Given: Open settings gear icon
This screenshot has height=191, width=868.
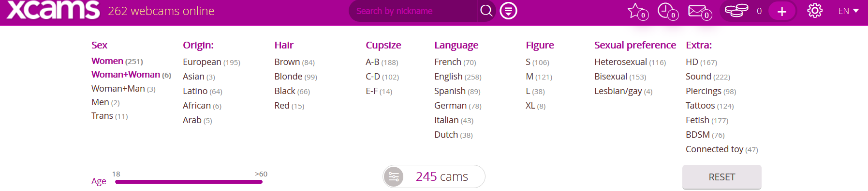Looking at the screenshot, I should coord(815,11).
